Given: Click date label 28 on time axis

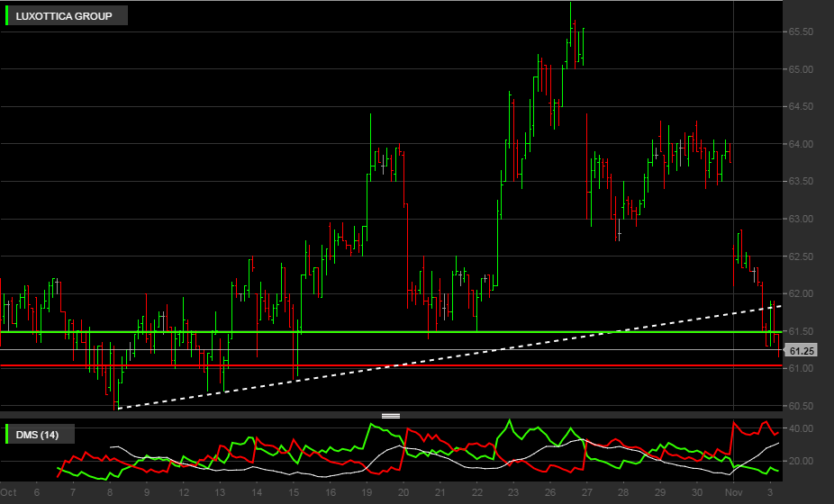Looking at the screenshot, I should [x=623, y=492].
